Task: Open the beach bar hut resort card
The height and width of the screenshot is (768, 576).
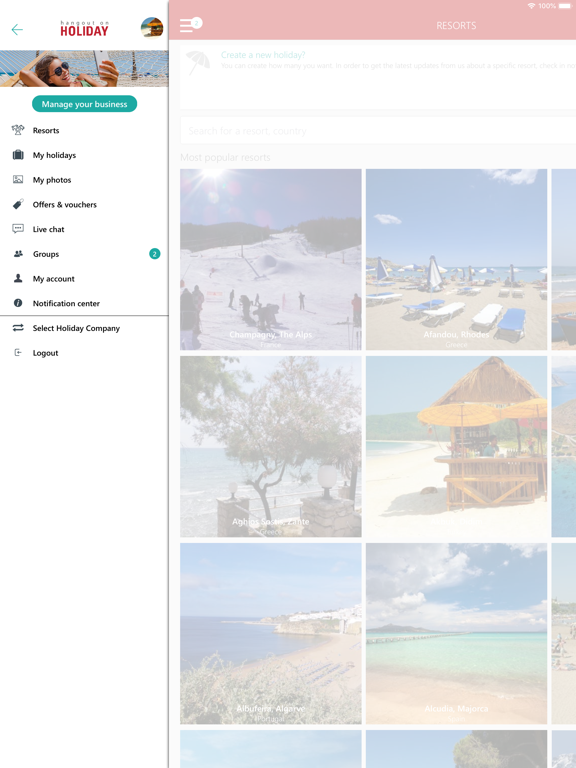Action: [x=456, y=447]
